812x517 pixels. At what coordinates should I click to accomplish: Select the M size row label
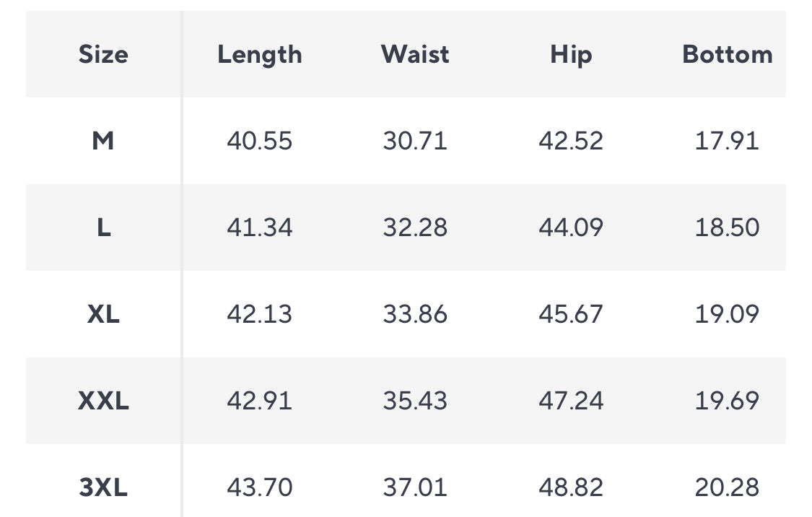tap(103, 141)
